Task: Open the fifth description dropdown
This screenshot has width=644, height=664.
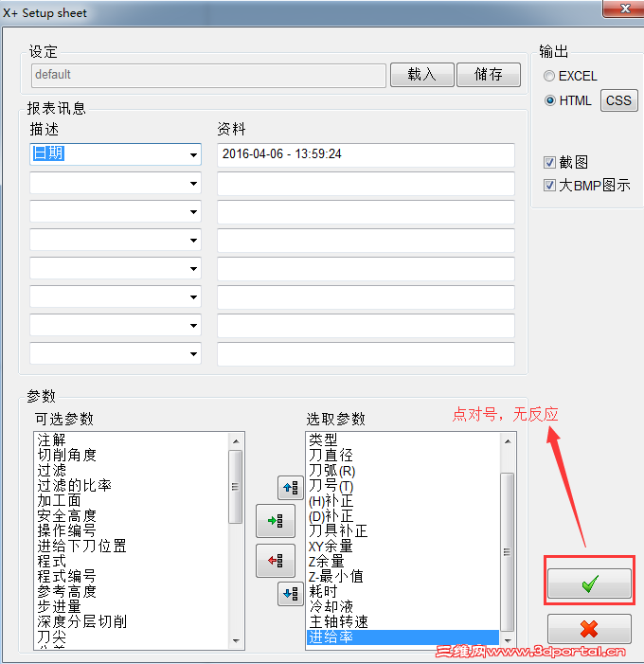Action: 193,268
